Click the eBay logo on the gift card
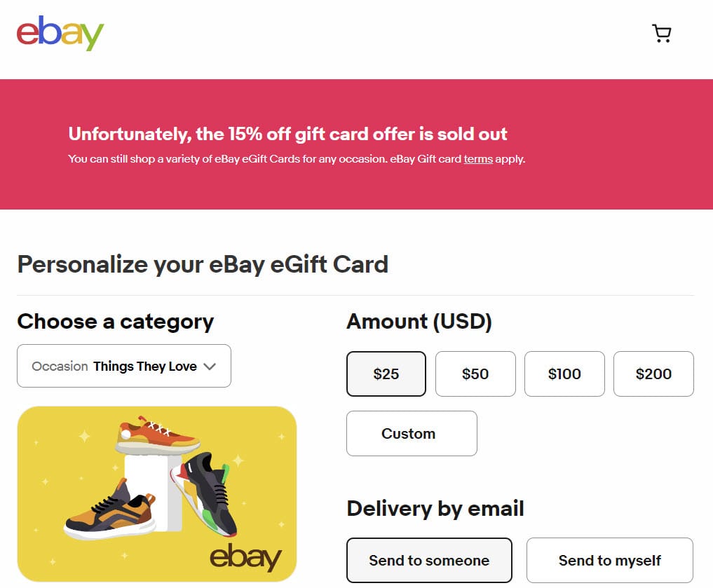The image size is (713, 588). pos(245,557)
